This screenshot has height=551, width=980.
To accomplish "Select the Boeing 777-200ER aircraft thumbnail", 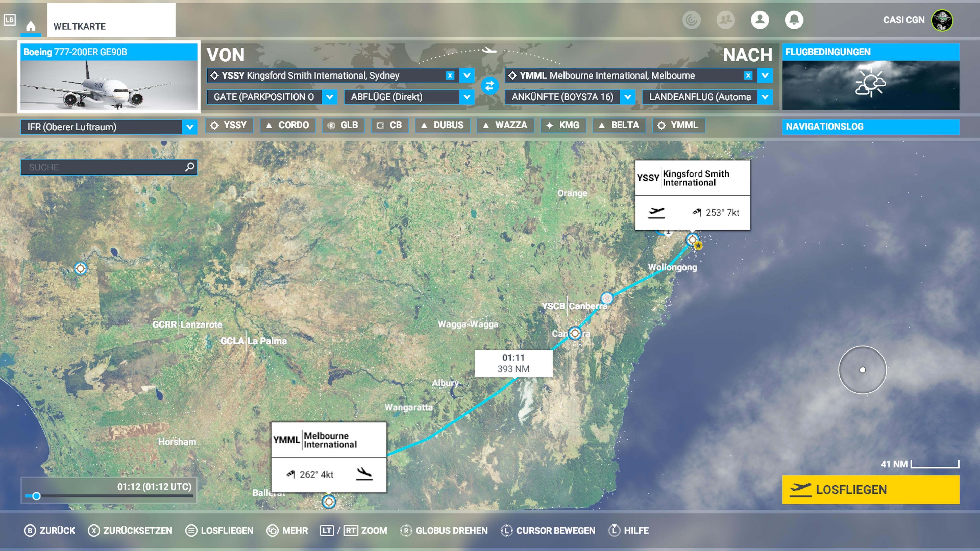I will 109,77.
